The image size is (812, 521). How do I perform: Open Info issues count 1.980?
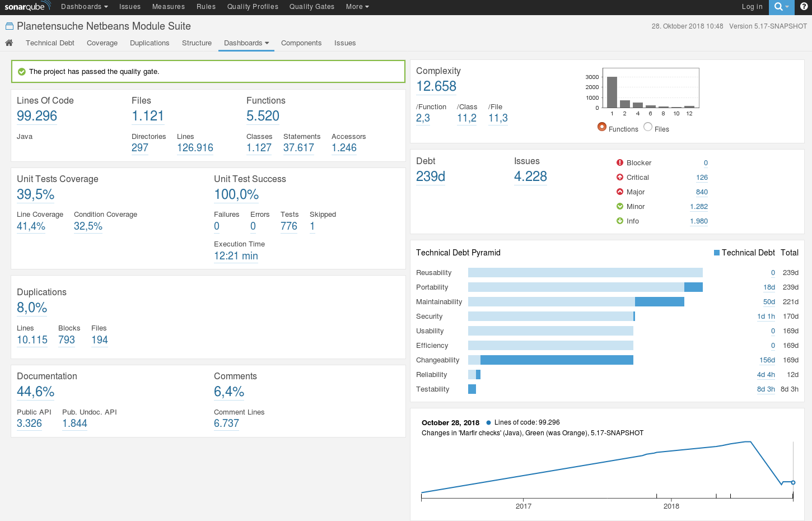point(699,221)
